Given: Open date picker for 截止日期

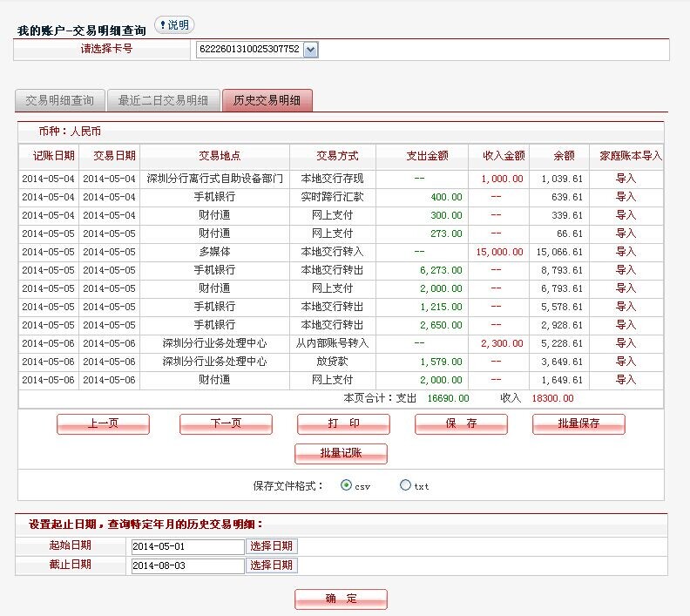Looking at the screenshot, I should click(x=271, y=565).
